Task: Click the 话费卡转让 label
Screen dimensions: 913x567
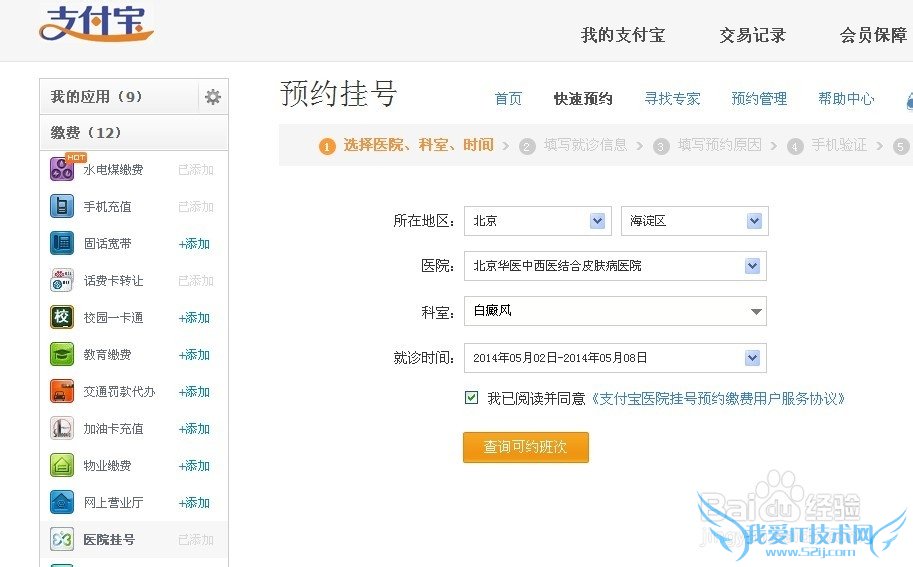Action: (x=113, y=281)
